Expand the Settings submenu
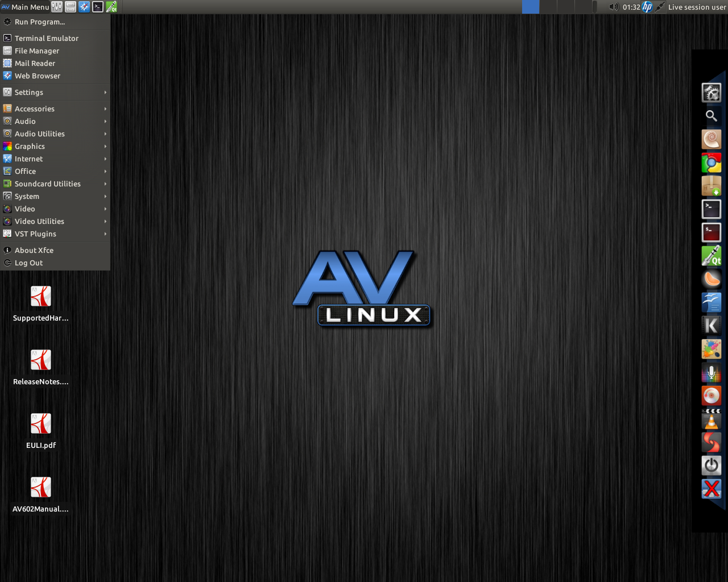The width and height of the screenshot is (728, 582). tap(55, 92)
